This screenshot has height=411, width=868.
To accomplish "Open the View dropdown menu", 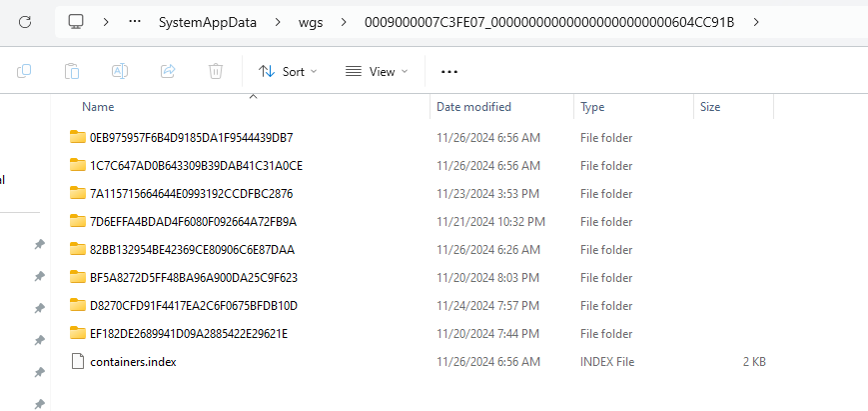I will tap(377, 71).
